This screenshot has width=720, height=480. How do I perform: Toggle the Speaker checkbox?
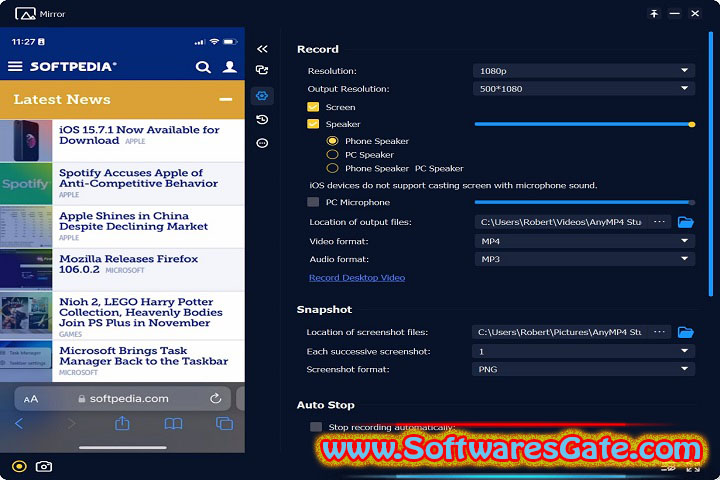[313, 124]
